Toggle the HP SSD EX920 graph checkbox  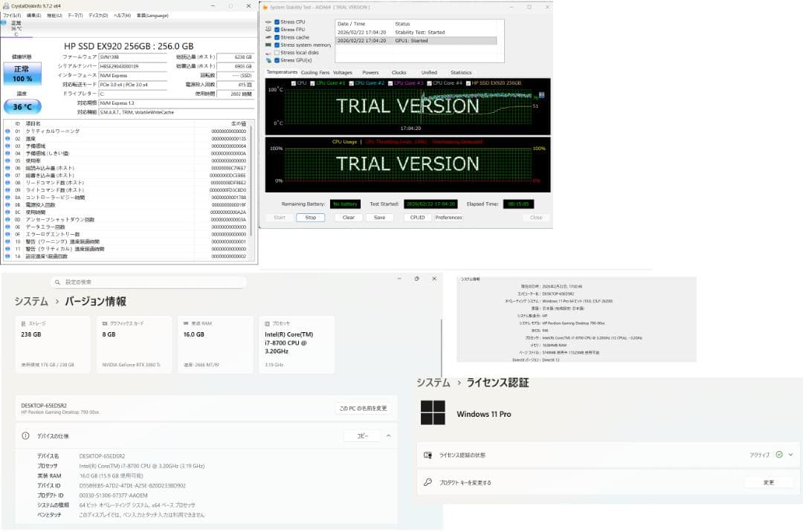pos(468,83)
